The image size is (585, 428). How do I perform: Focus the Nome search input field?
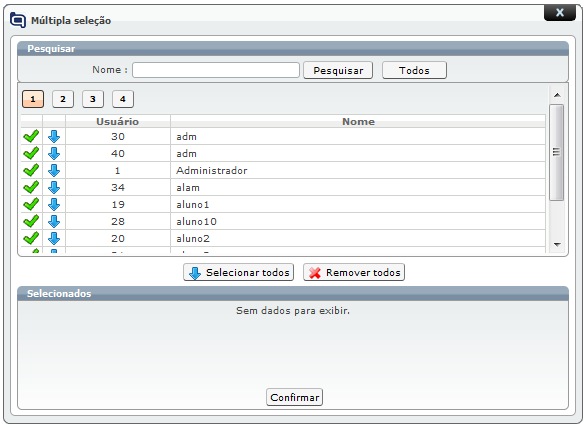[216, 70]
